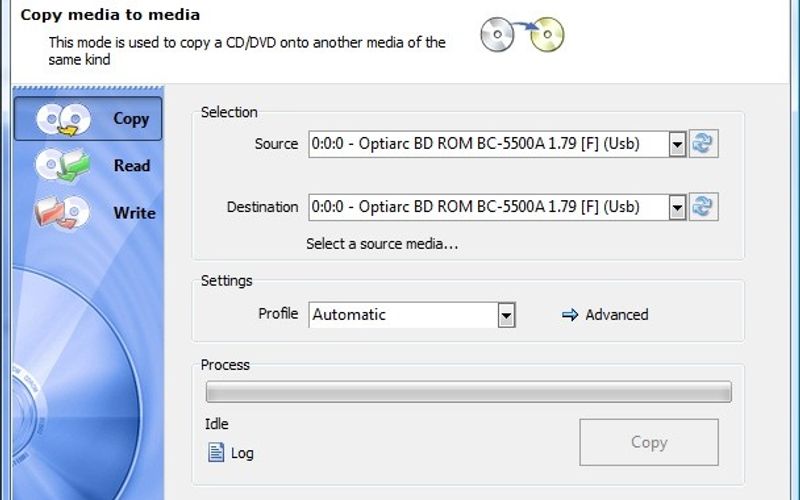Switch to the Read tab label

pos(131,166)
